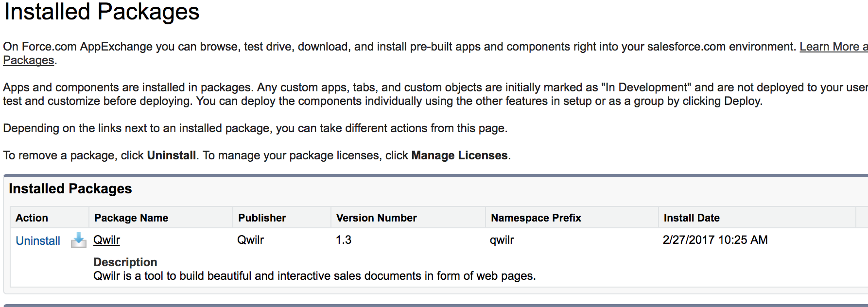Select the Publisher column header
The height and width of the screenshot is (307, 868).
click(282, 218)
